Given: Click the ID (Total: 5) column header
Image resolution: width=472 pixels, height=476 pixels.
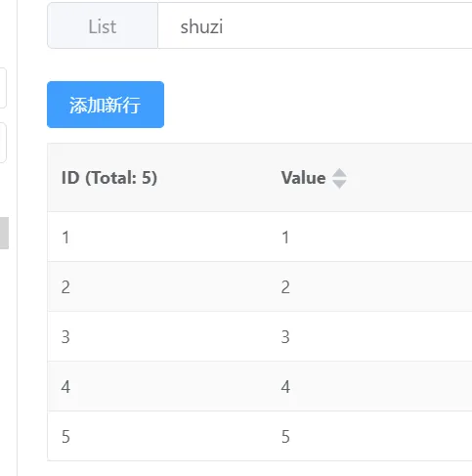Looking at the screenshot, I should [109, 178].
